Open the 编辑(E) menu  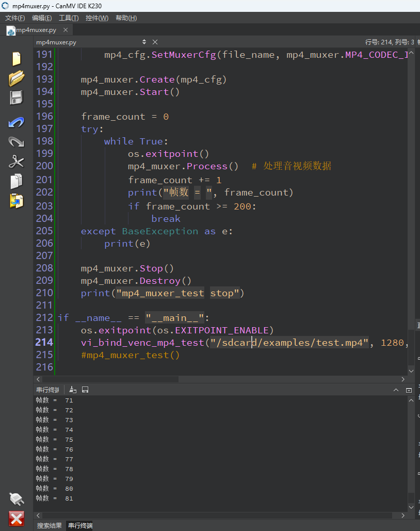(42, 18)
